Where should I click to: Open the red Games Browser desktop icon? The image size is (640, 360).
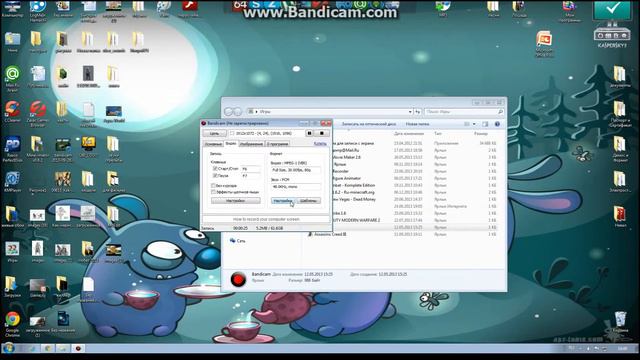click(37, 113)
